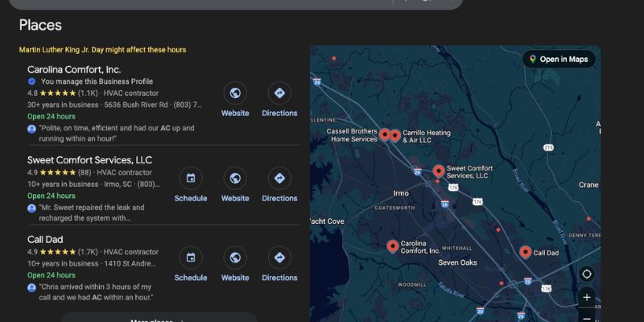The image size is (644, 322).
Task: Click the Call Dad map pin
Action: click(526, 252)
